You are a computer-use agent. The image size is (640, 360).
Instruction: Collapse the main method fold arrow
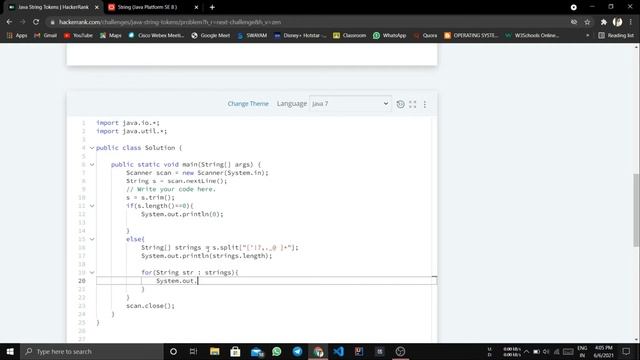[x=92, y=164]
